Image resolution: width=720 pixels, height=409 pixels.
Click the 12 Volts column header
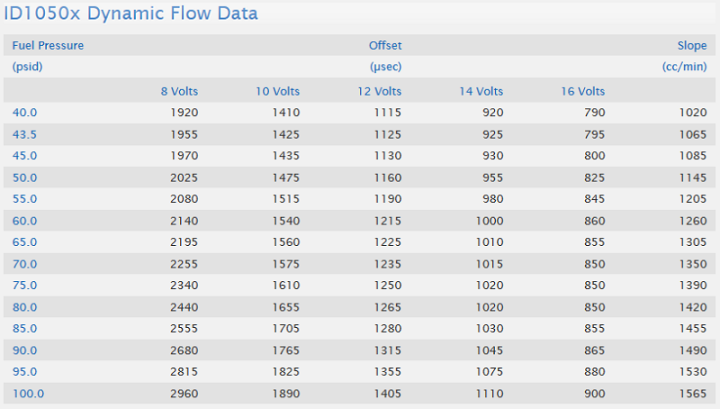[380, 91]
